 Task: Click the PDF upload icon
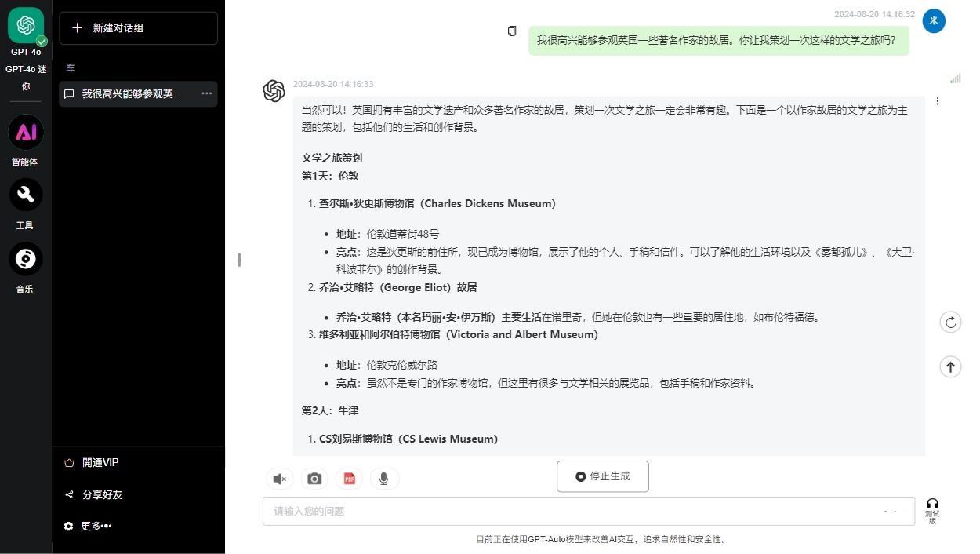(350, 479)
